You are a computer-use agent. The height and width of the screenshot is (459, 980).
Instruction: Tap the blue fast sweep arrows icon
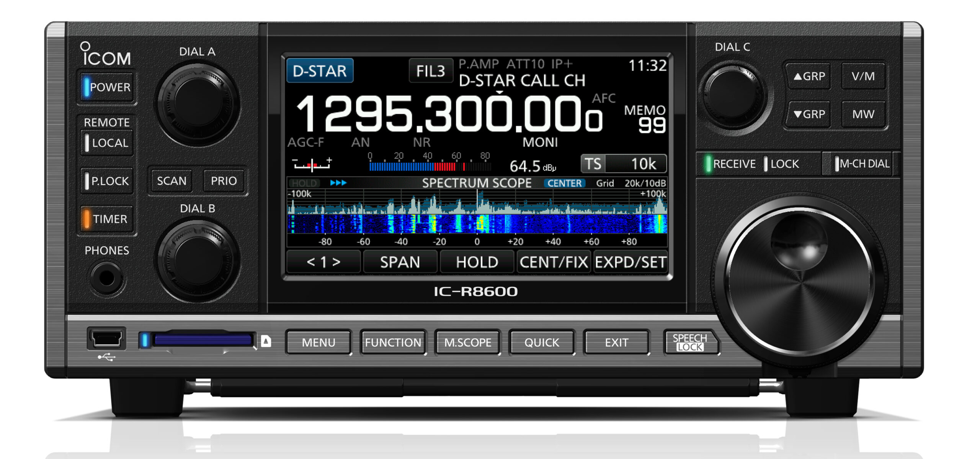tap(338, 183)
